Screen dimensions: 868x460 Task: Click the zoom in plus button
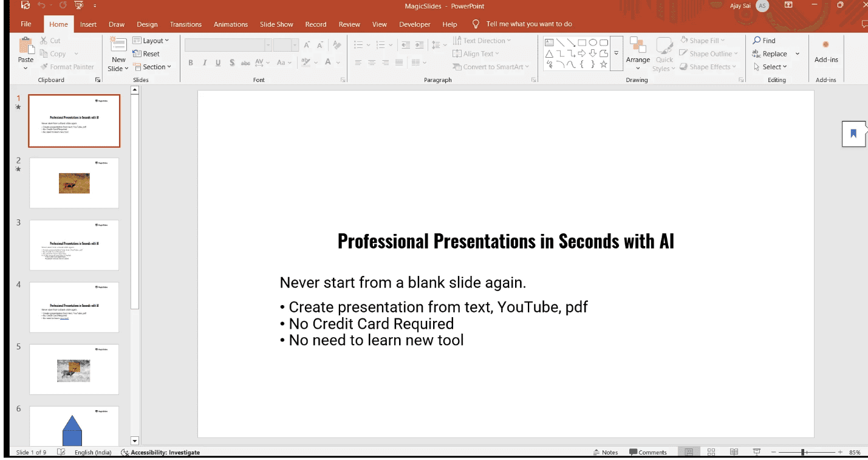[x=840, y=452]
